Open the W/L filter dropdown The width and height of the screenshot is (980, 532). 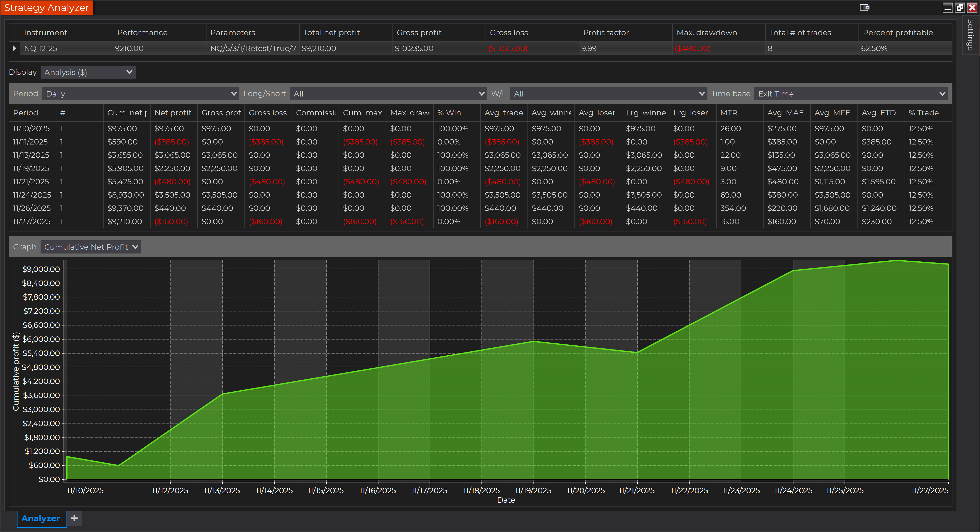pyautogui.click(x=608, y=94)
